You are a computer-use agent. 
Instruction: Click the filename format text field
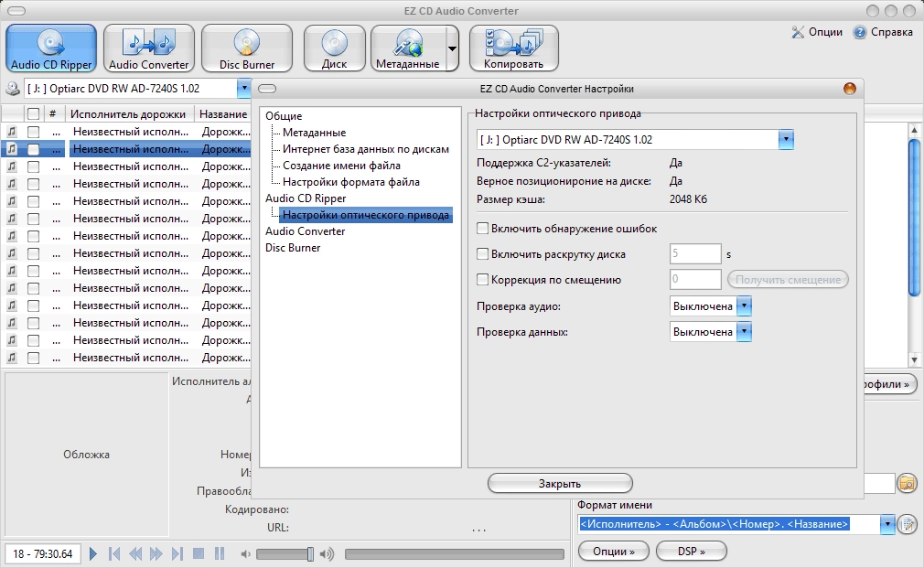pyautogui.click(x=729, y=524)
